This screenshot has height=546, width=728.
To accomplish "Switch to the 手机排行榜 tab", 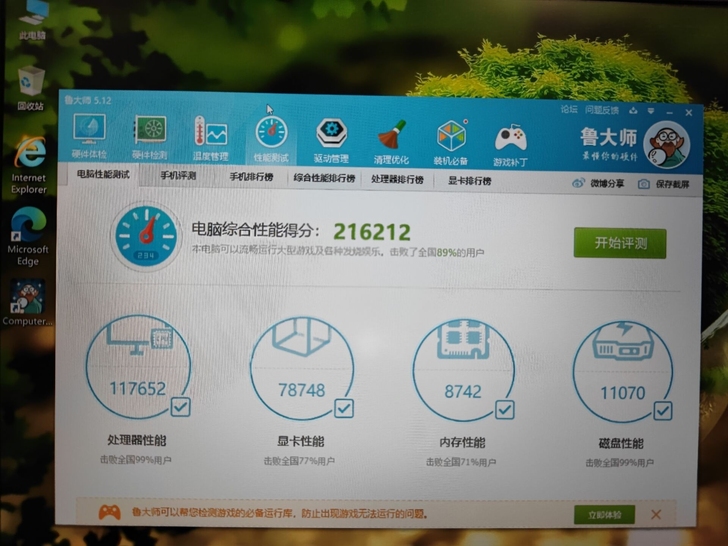I will pyautogui.click(x=251, y=177).
